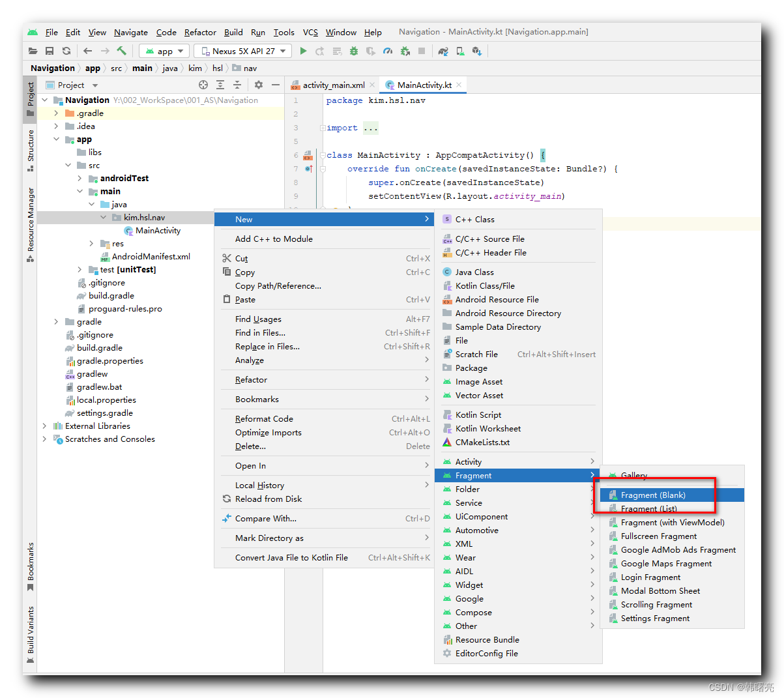784x698 pixels.
Task: Collapse the app module in tree
Action: pyautogui.click(x=57, y=139)
